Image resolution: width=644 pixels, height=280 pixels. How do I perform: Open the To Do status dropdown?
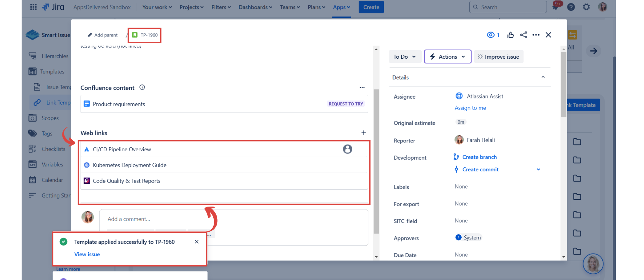405,57
